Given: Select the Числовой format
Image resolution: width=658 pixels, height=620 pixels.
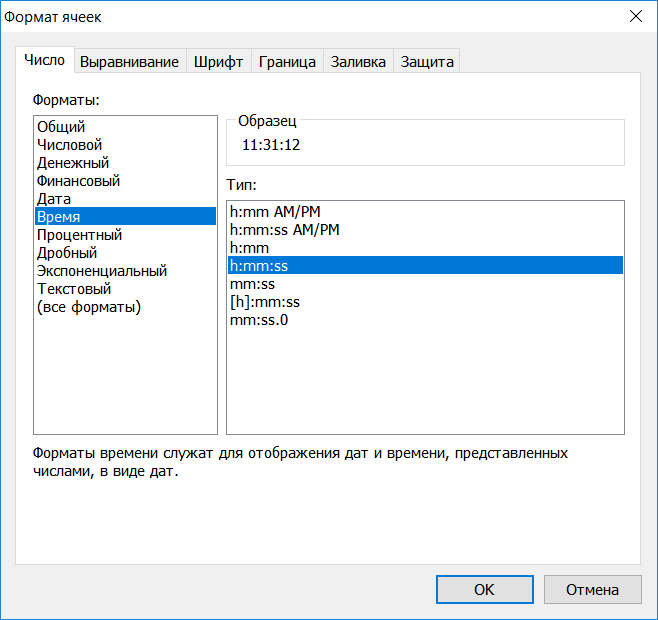Looking at the screenshot, I should click(125, 144).
